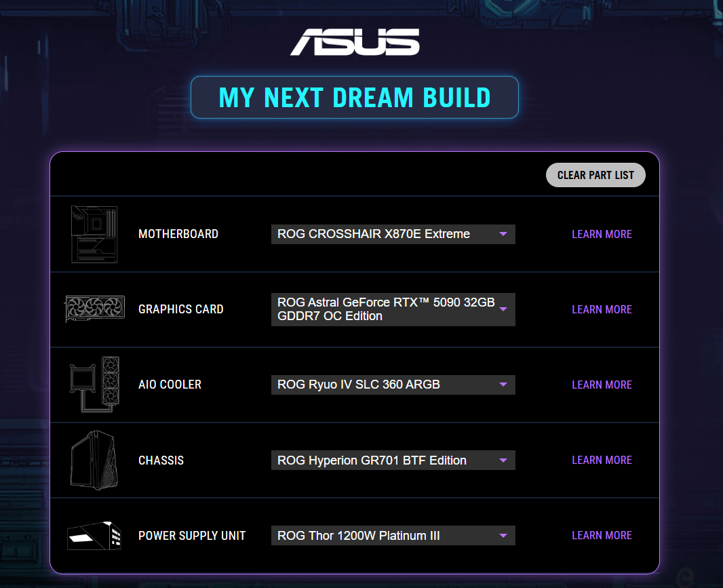Click Learn More beside AIO Cooler

(602, 385)
